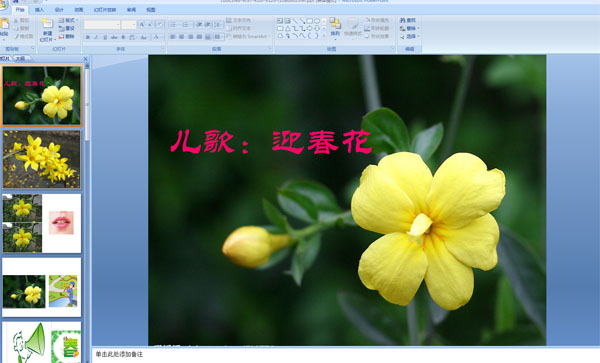Image resolution: width=600 pixels, height=363 pixels.
Task: Close the slide thumbnail pane
Action: click(85, 59)
